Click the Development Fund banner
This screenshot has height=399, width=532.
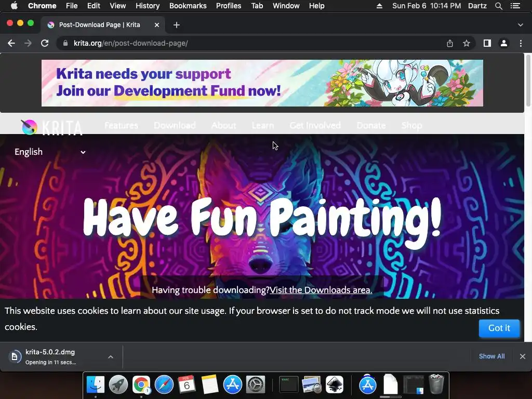click(x=262, y=83)
